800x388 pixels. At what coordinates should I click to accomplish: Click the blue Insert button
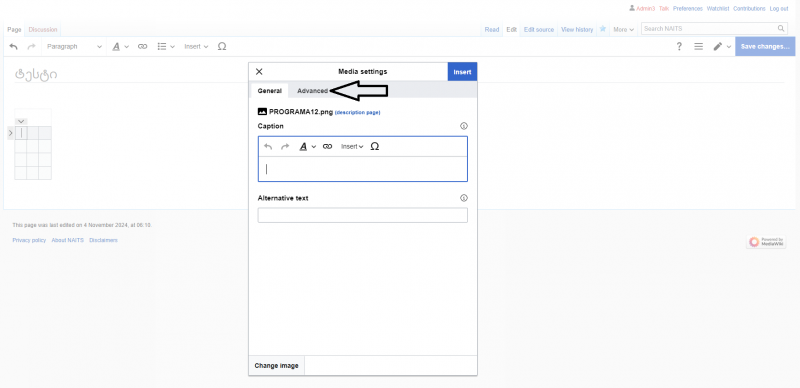(x=462, y=72)
